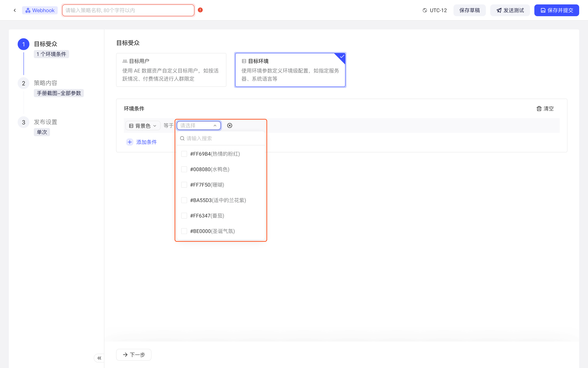Check the #FF6347 番茄 option

coord(184,216)
